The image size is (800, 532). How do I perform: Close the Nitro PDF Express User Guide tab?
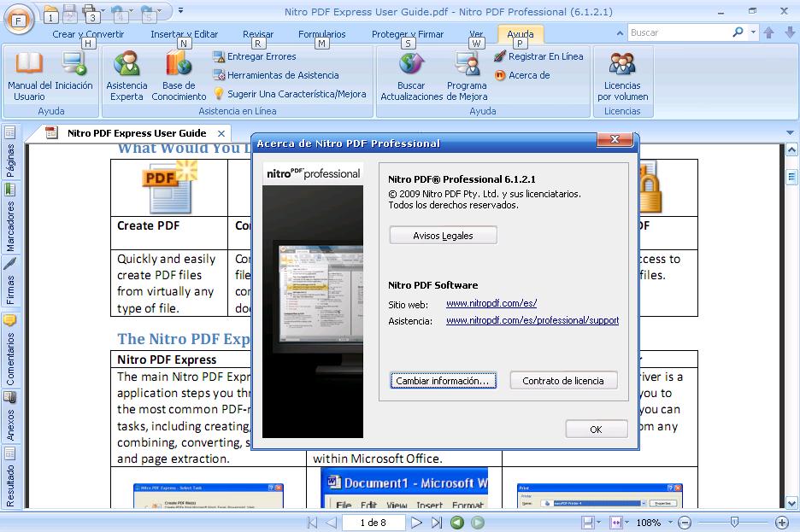[x=221, y=133]
